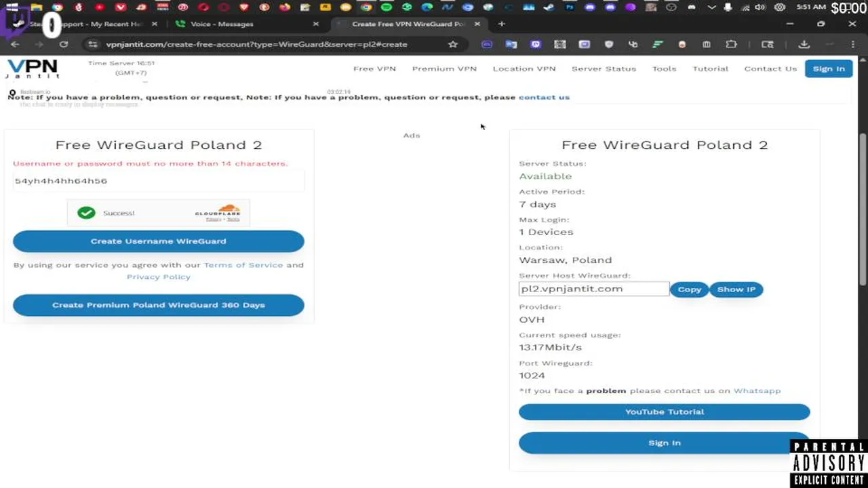Close the Voice - Messages tab

[315, 24]
